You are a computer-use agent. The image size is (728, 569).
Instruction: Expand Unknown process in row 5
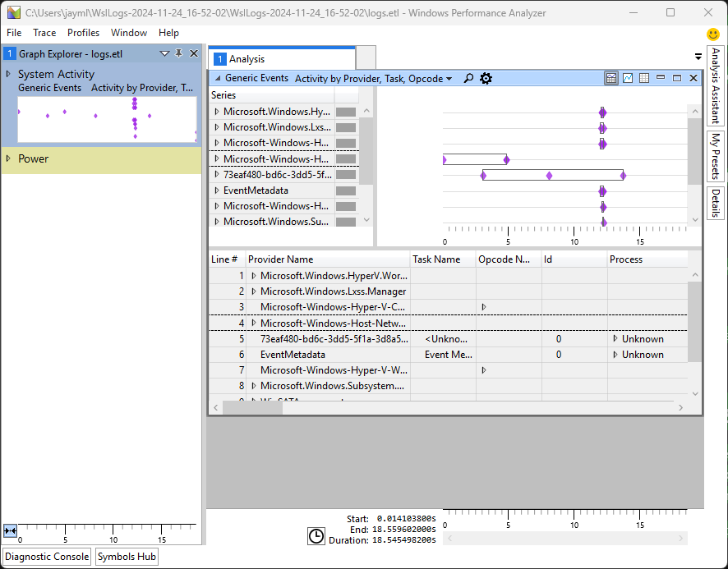click(x=615, y=339)
